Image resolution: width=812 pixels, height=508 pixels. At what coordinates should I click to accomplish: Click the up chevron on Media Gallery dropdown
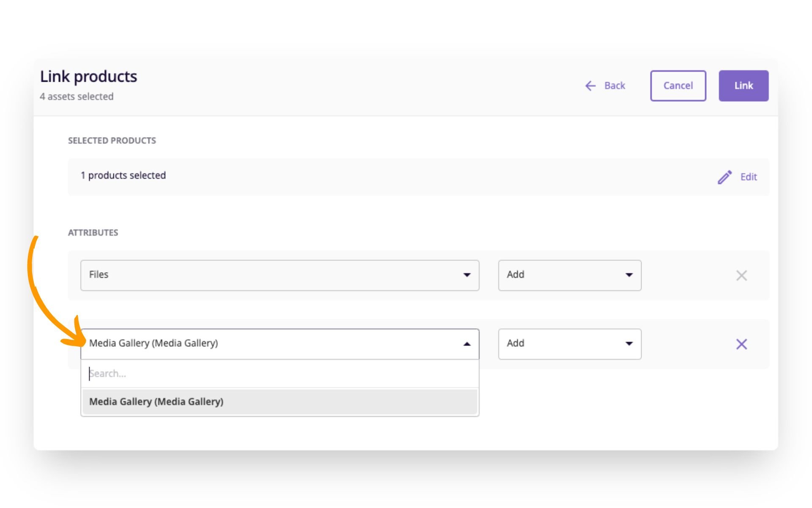click(x=467, y=344)
